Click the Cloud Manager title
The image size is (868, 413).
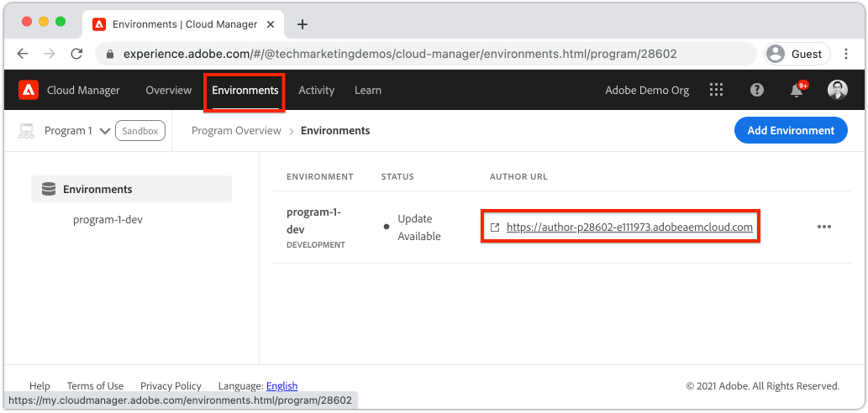83,90
